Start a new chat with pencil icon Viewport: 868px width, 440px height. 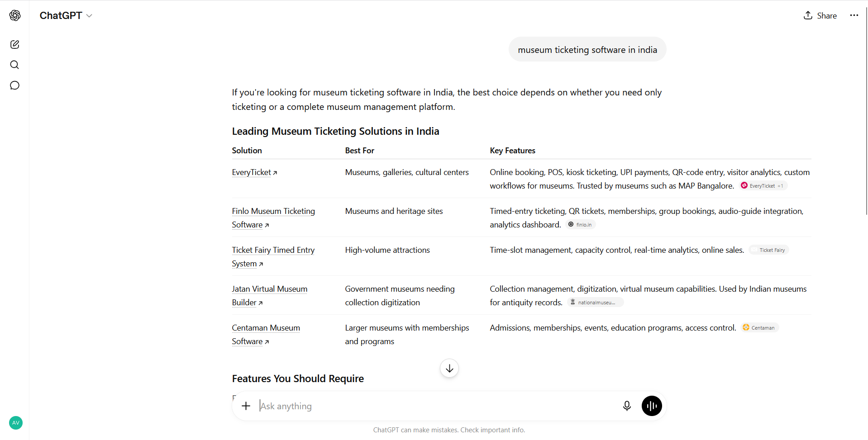click(x=14, y=44)
